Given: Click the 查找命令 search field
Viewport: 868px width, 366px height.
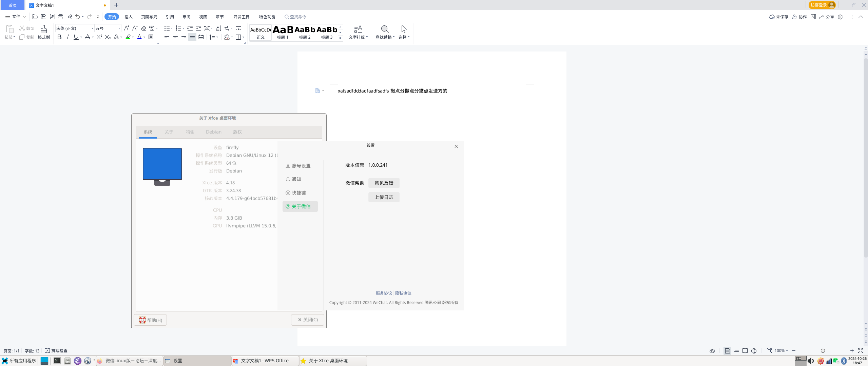Looking at the screenshot, I should pos(295,17).
